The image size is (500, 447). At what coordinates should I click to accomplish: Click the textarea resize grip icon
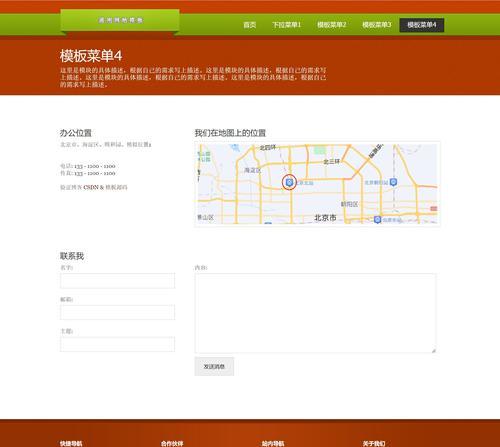coord(433,350)
